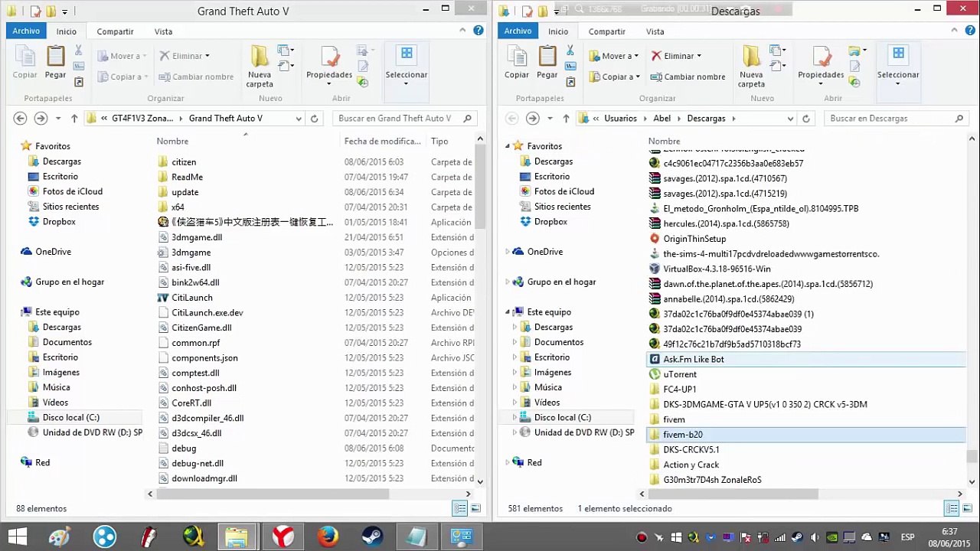Viewport: 980px width, 551px height.
Task: Open the Yandex browser taskbar icon
Action: [x=283, y=536]
